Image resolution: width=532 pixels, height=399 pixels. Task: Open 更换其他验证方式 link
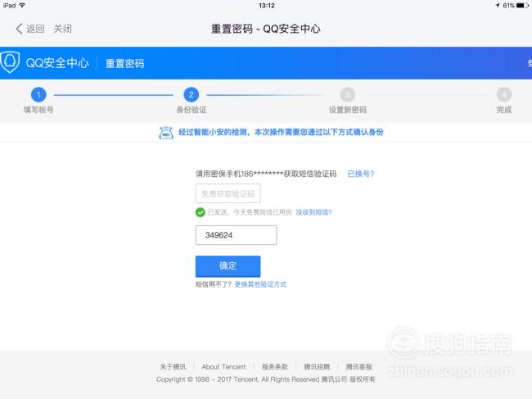click(260, 284)
